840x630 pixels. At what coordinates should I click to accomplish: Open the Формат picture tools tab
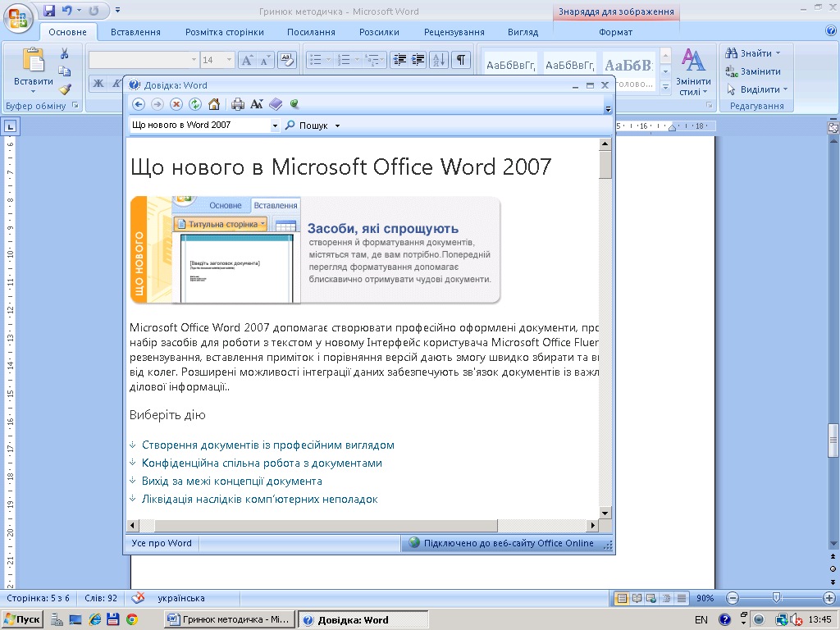point(615,32)
